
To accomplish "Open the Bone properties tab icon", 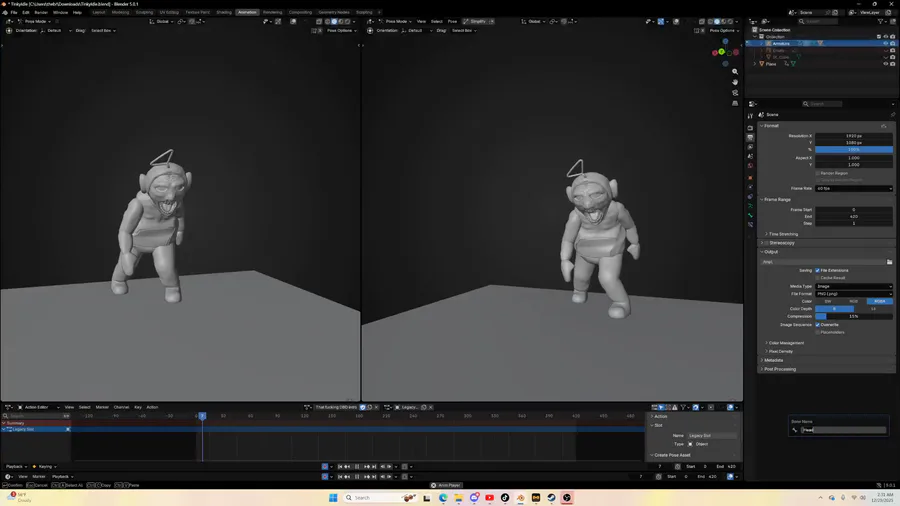I will tap(750, 216).
